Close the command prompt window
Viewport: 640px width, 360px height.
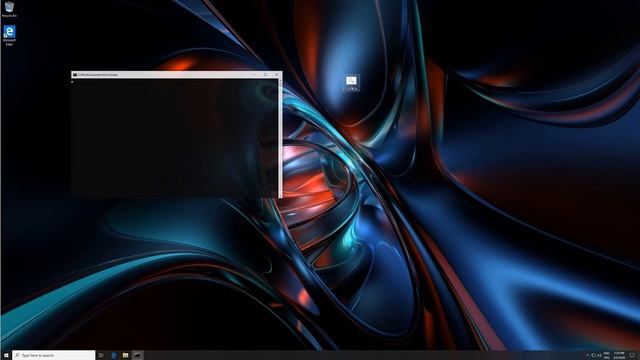276,75
